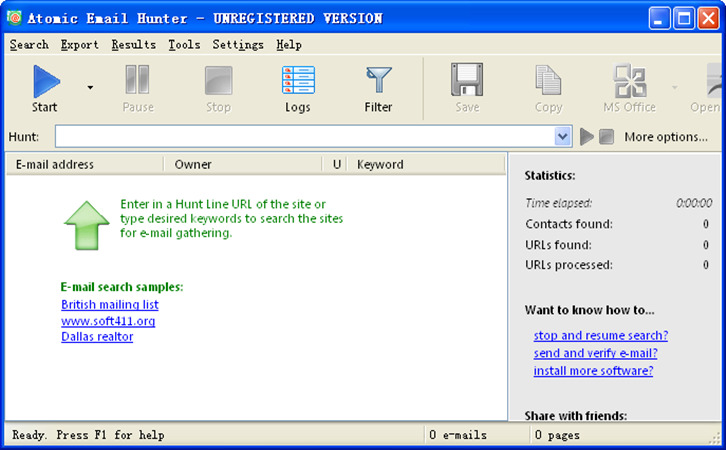Open 'install more software?' link
The width and height of the screenshot is (726, 450).
593,370
